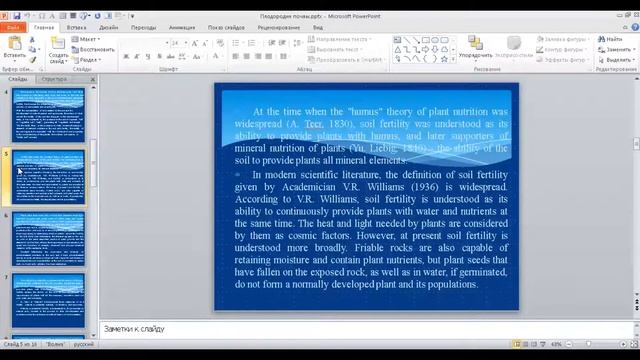Open the File (Файл) tab
This screenshot has width=640, height=360.
[x=13, y=27]
